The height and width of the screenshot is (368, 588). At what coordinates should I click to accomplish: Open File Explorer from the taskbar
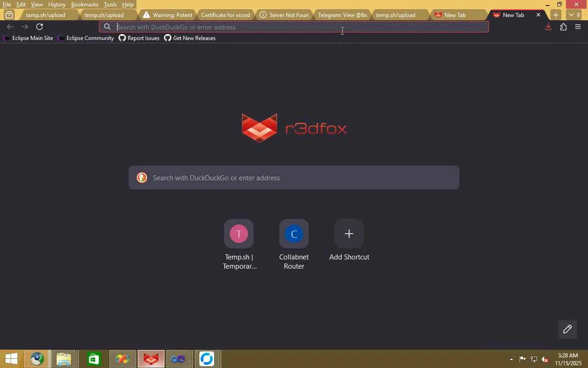(64, 359)
